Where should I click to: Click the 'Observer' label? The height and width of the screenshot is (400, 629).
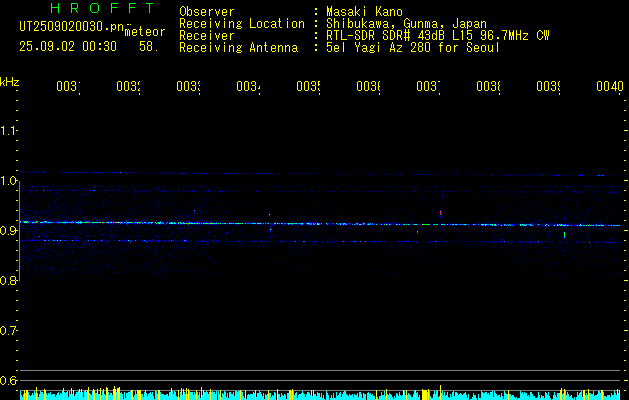[x=207, y=12]
